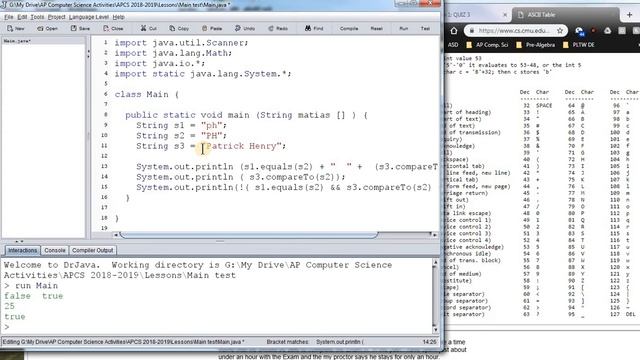Switch to the Console tab
Screen dimensions: 640x360
click(x=55, y=250)
